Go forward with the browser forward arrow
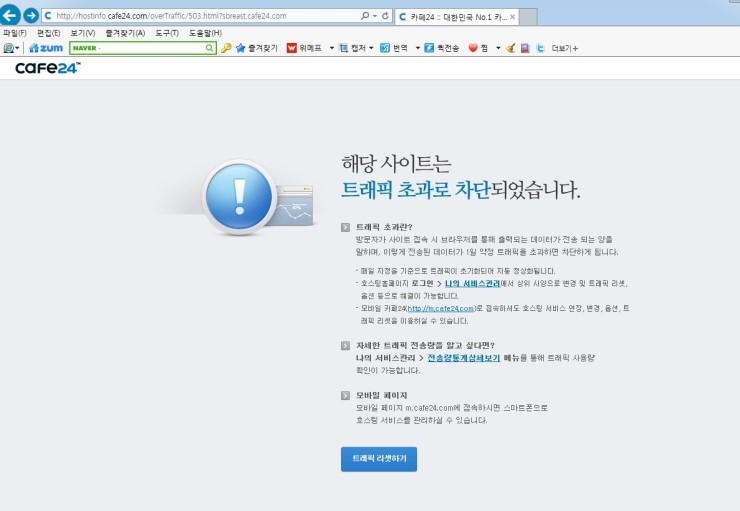The width and height of the screenshot is (740, 511). (31, 16)
